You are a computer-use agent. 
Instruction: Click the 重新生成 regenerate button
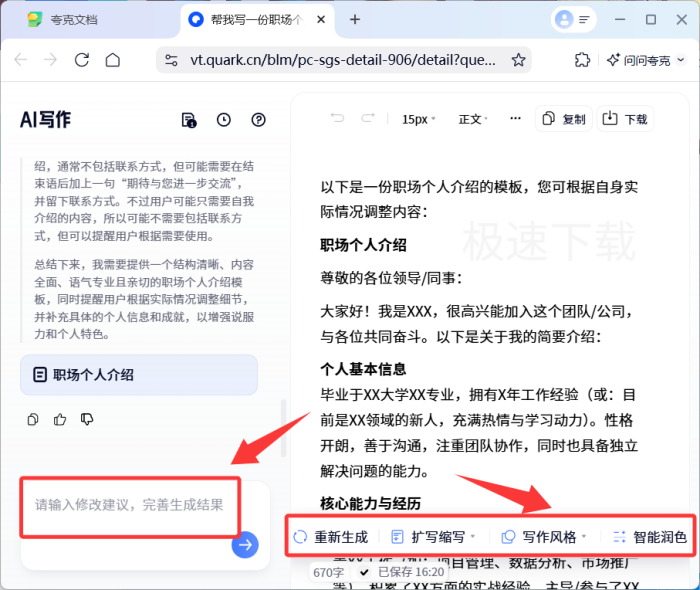coord(331,537)
